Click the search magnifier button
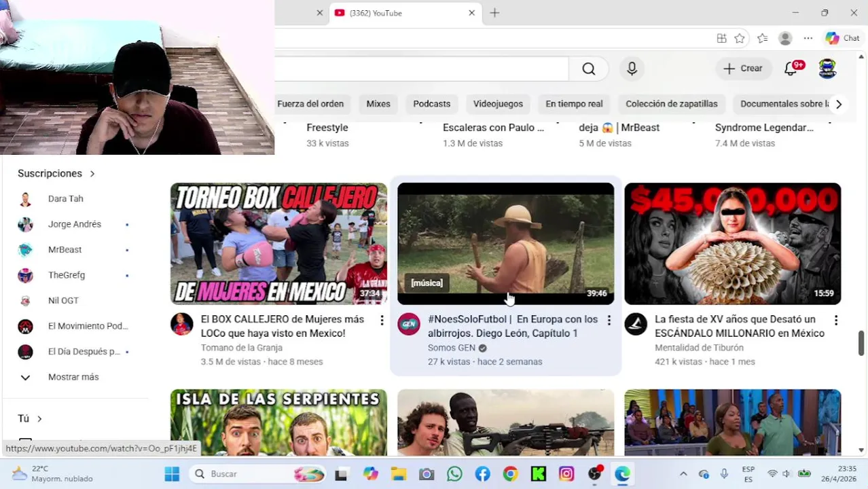The image size is (868, 489). pyautogui.click(x=588, y=69)
